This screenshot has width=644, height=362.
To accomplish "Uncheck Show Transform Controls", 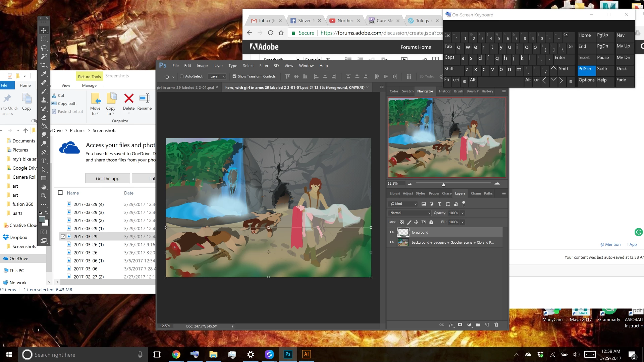I will coord(234,76).
